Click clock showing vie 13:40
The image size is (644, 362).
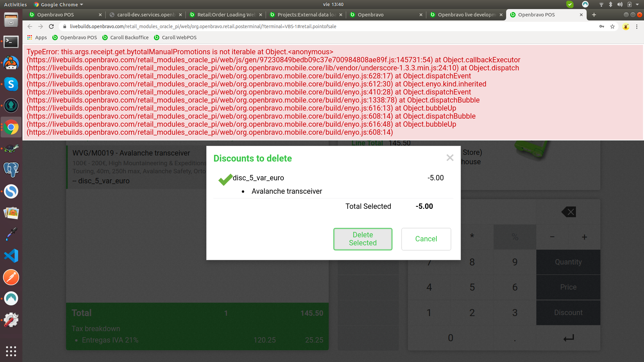(333, 4)
